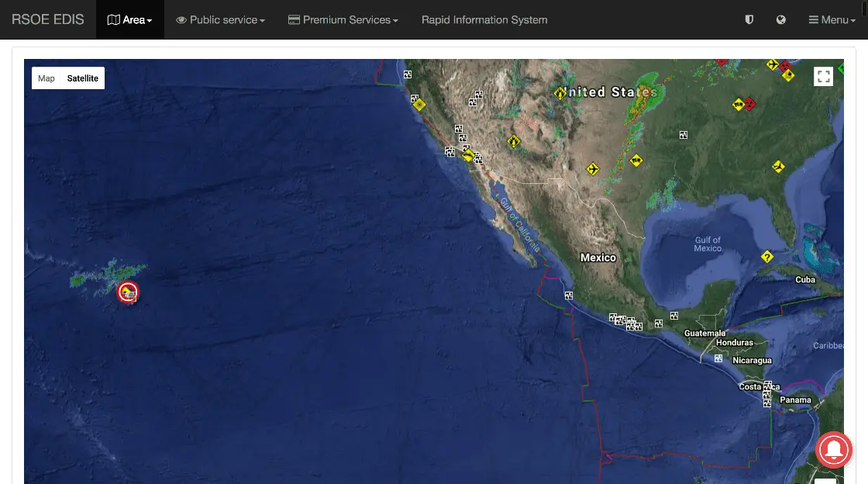Click the Guatemala label on the map
The height and width of the screenshot is (484, 868).
[x=704, y=334]
